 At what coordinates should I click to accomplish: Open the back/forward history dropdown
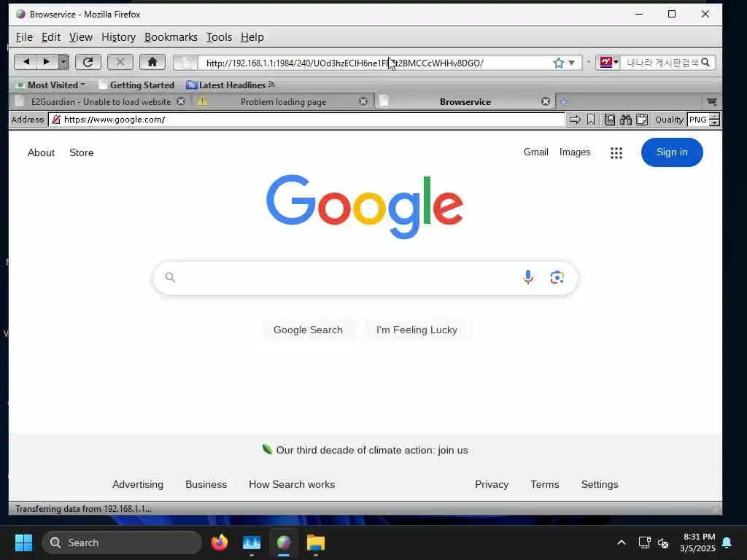point(63,62)
